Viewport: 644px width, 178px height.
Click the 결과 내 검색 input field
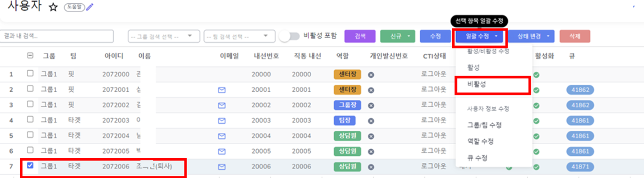57,36
